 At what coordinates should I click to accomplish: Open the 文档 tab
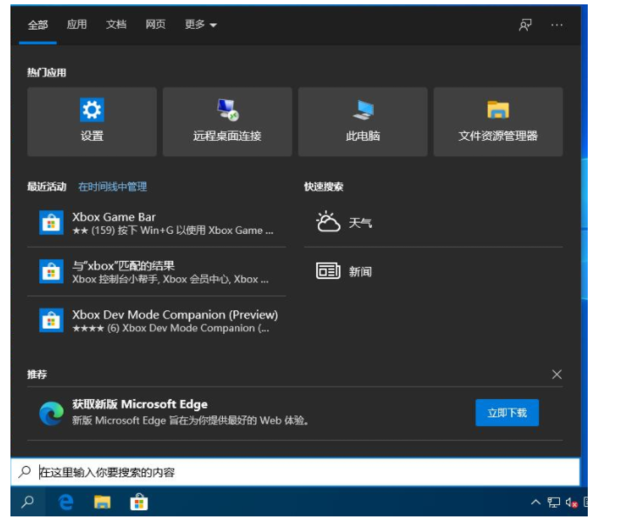[116, 25]
